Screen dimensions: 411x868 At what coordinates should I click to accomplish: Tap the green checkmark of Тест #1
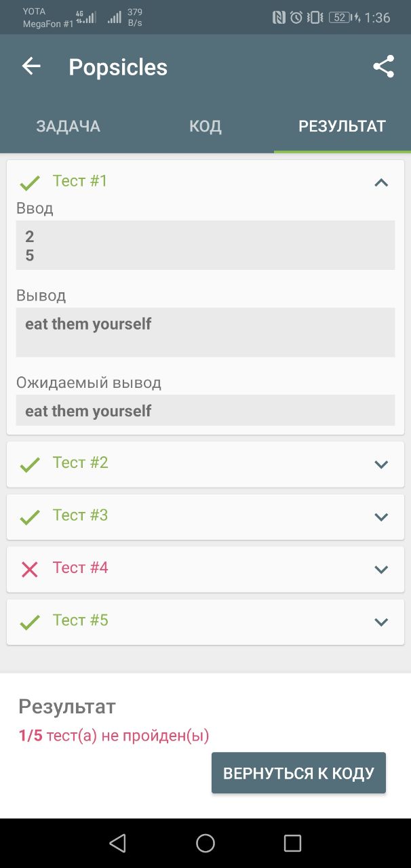(x=29, y=182)
